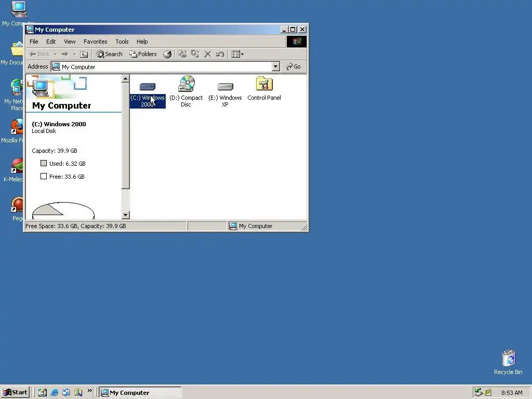Click the left pane scroll up arrow

(x=126, y=79)
